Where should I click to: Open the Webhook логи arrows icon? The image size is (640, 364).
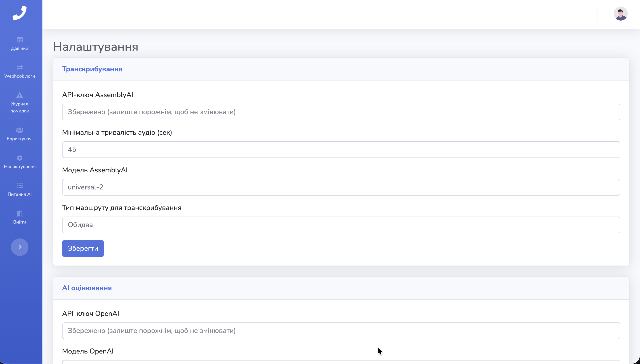(19, 68)
